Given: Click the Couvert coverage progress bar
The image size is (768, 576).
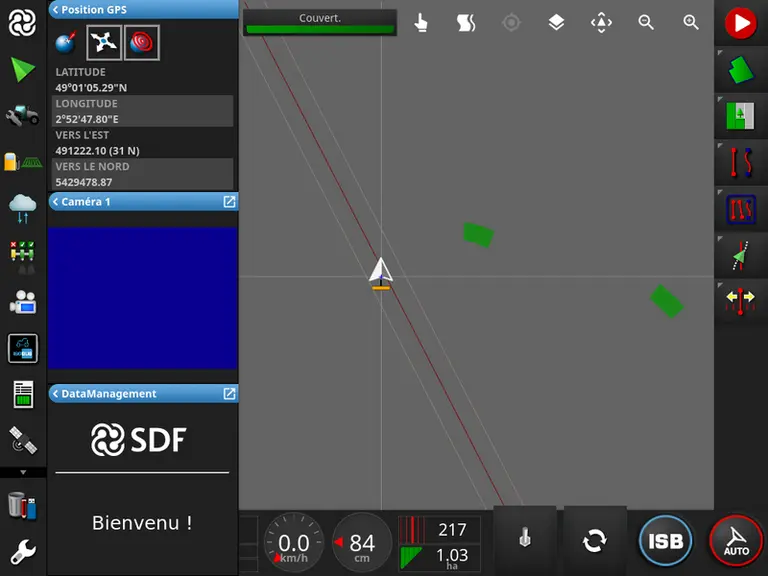Looking at the screenshot, I should (320, 23).
